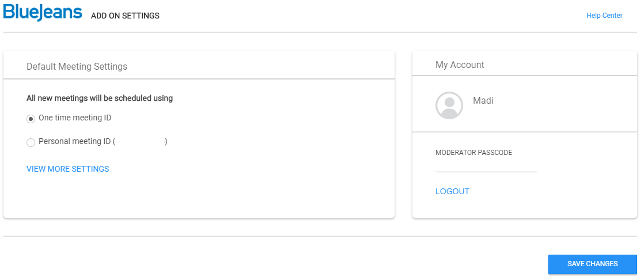
Task: Click the My Account panel header
Action: click(460, 65)
